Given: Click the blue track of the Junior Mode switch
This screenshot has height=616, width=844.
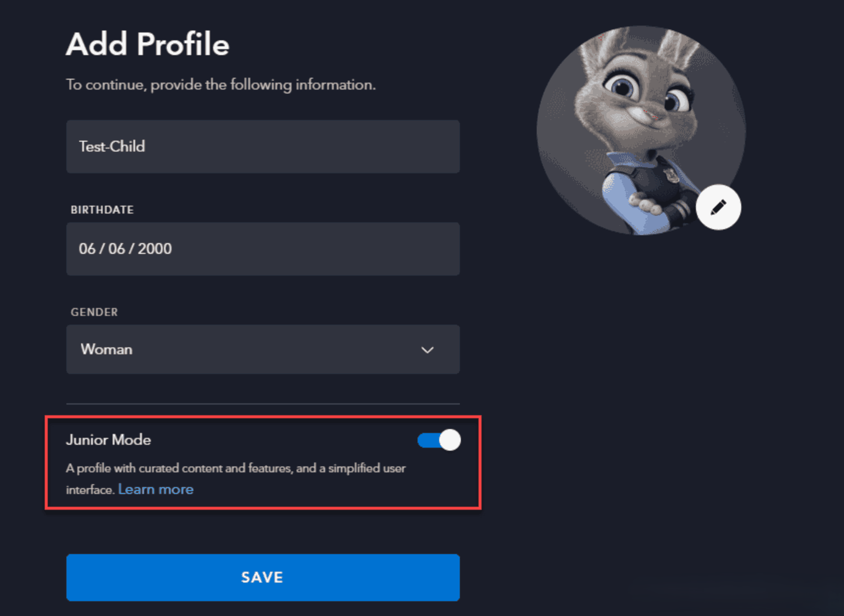Looking at the screenshot, I should tap(426, 440).
